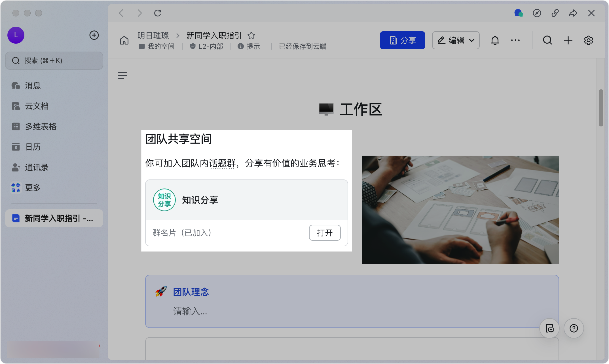This screenshot has width=609, height=364.
Task: Toggle the outline list icon
Action: coord(122,75)
